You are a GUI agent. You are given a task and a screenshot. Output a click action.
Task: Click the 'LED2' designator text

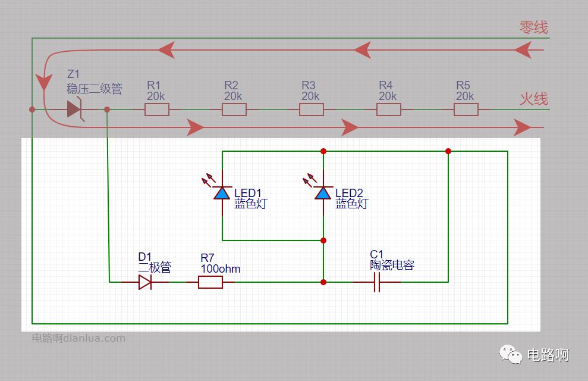pos(349,193)
